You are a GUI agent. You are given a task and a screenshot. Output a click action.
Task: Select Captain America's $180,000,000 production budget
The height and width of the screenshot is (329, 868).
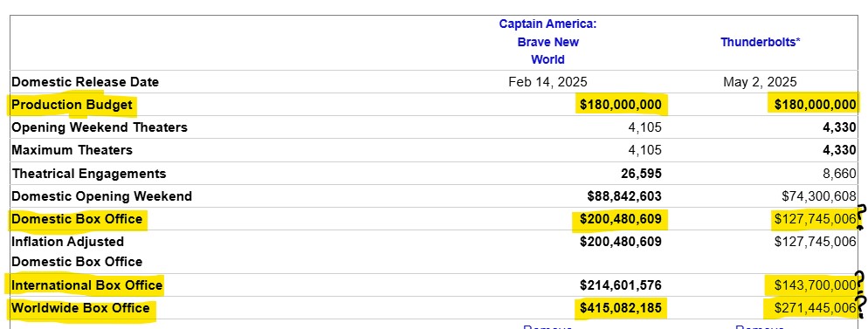621,105
